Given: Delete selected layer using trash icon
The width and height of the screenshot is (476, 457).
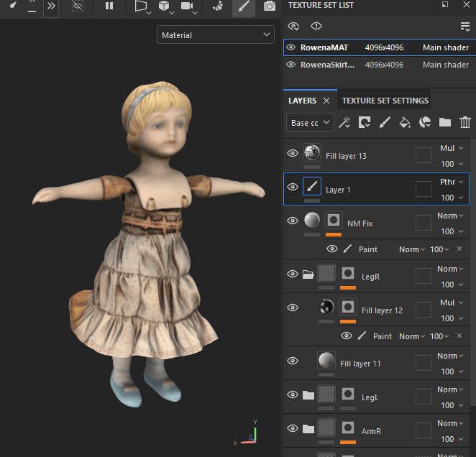Looking at the screenshot, I should 465,123.
